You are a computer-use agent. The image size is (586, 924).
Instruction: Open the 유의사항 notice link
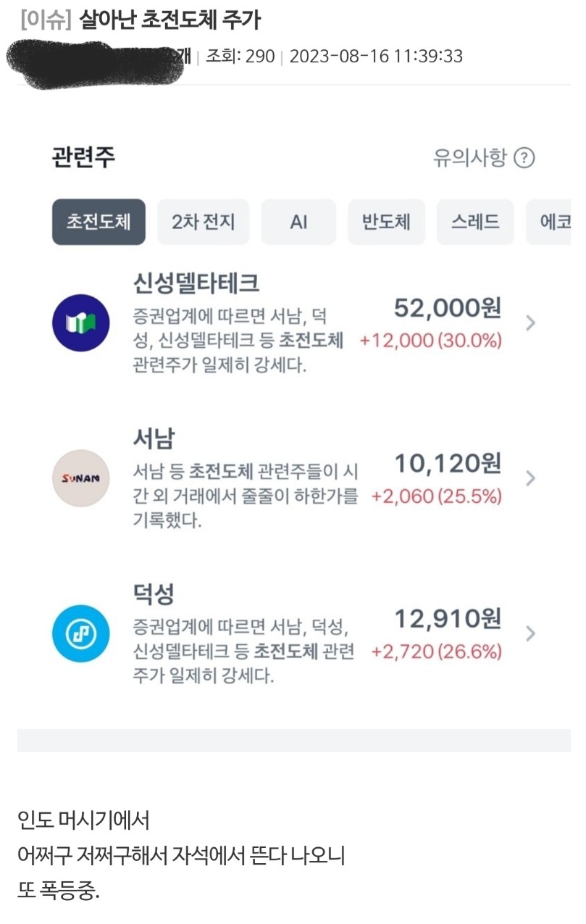pyautogui.click(x=470, y=158)
